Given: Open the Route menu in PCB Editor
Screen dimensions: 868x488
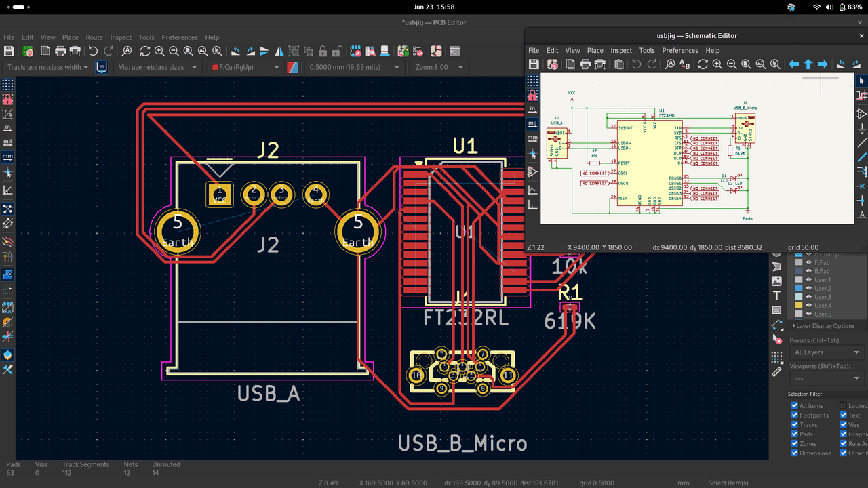Looking at the screenshot, I should tap(94, 37).
